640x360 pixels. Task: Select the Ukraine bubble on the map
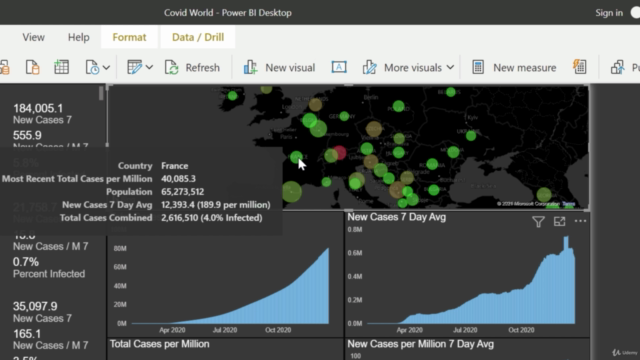tap(471, 135)
